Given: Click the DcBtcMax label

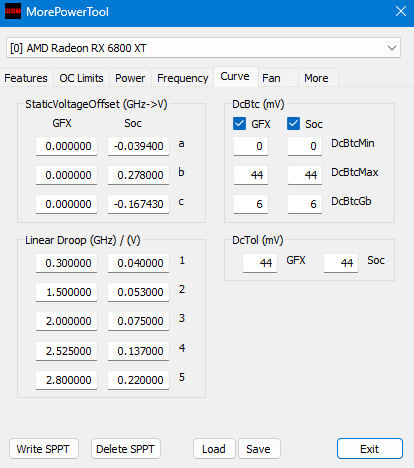Looking at the screenshot, I should click(355, 172).
